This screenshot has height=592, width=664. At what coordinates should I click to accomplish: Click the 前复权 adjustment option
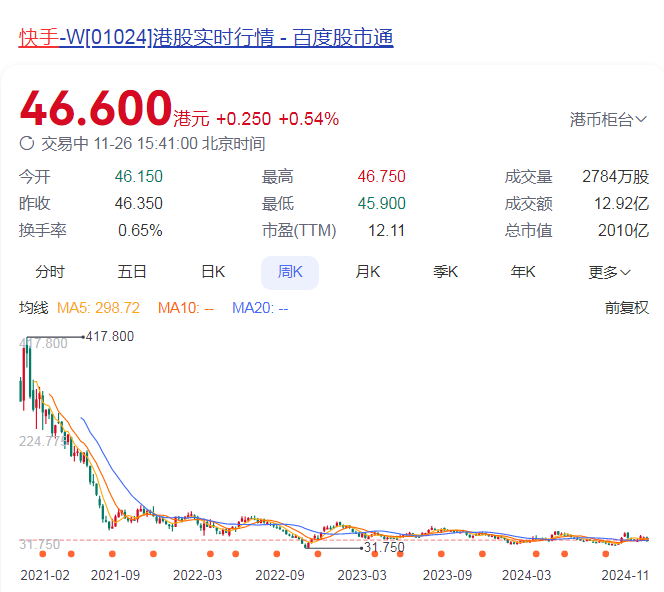(627, 308)
